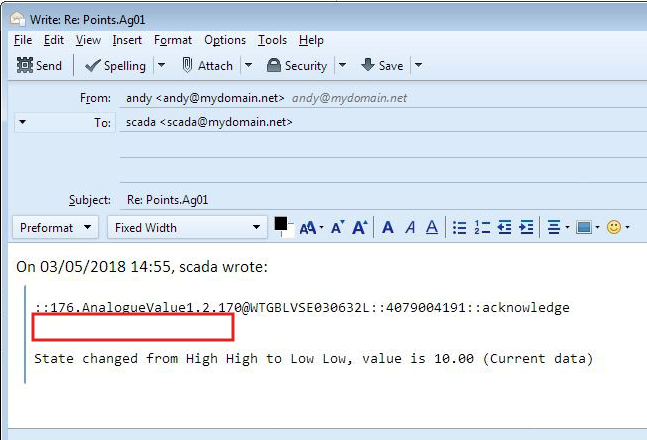647x440 pixels.
Task: Click the Send button
Action: 40,66
